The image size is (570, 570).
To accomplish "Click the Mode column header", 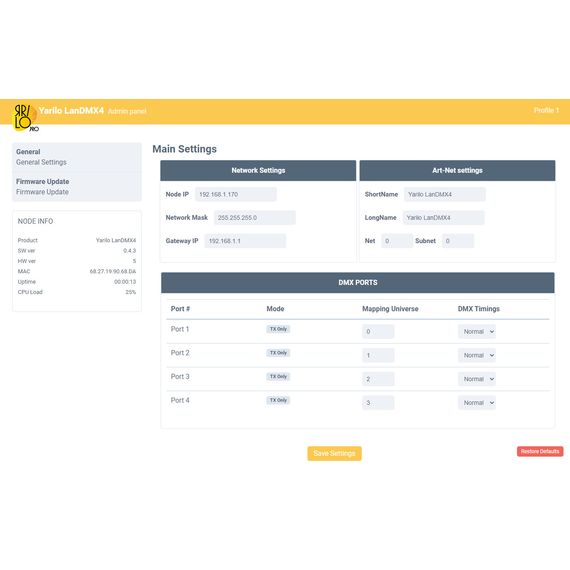I will pos(275,309).
